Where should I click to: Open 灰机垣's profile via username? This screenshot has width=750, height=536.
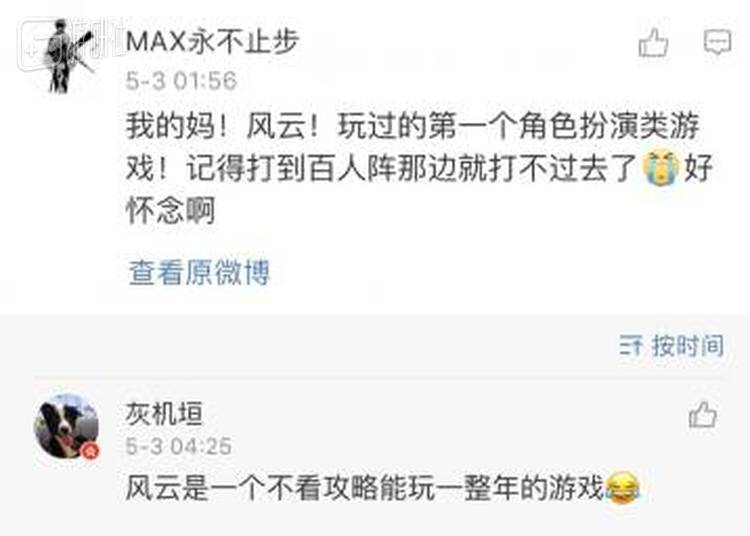[x=164, y=414]
